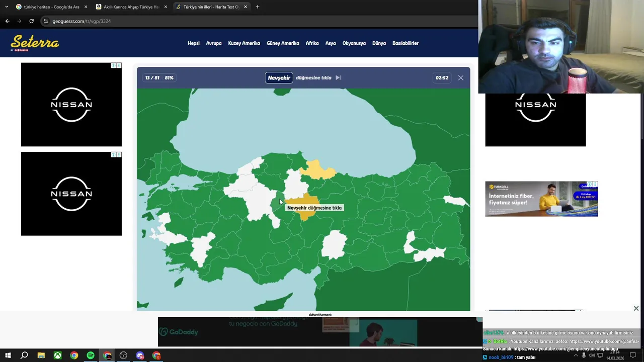Open the Afrika menu item

tap(312, 43)
